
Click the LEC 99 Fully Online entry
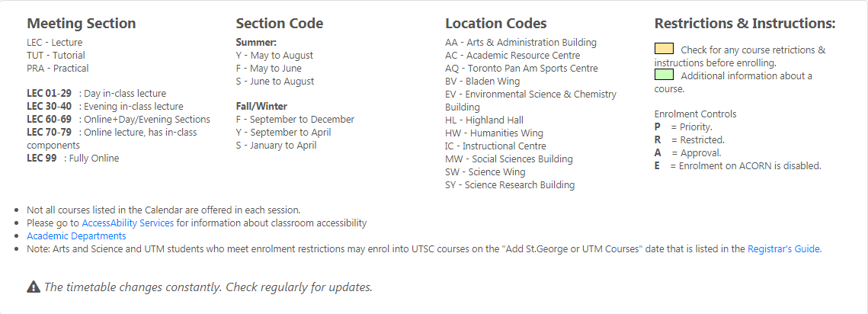tap(73, 159)
